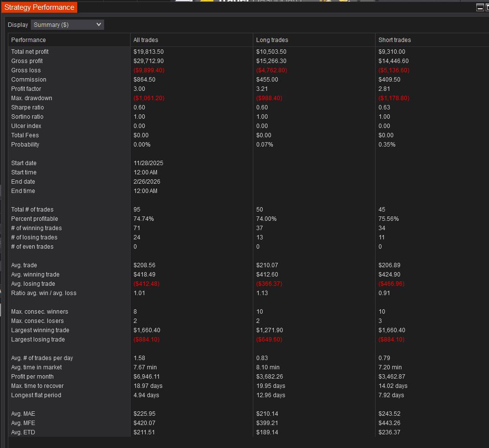The width and height of the screenshot is (489, 448).
Task: Select the Strategy Performance title tab
Action: [39, 7]
